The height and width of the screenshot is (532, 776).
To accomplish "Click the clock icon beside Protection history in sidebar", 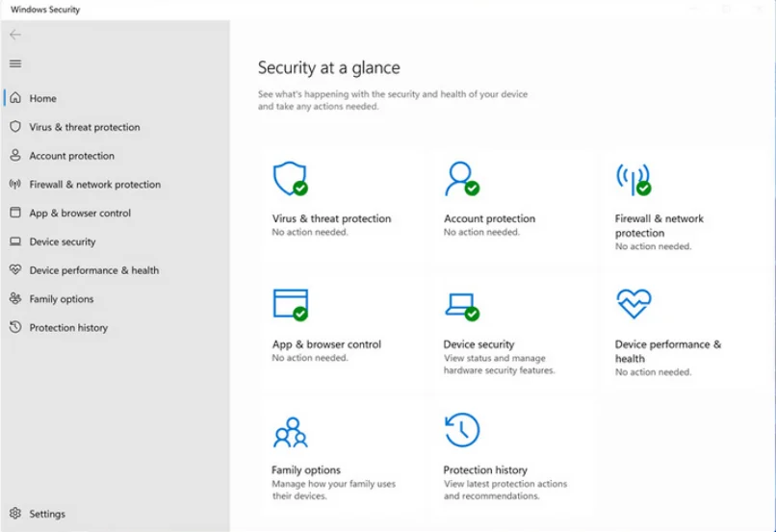I will [x=15, y=327].
